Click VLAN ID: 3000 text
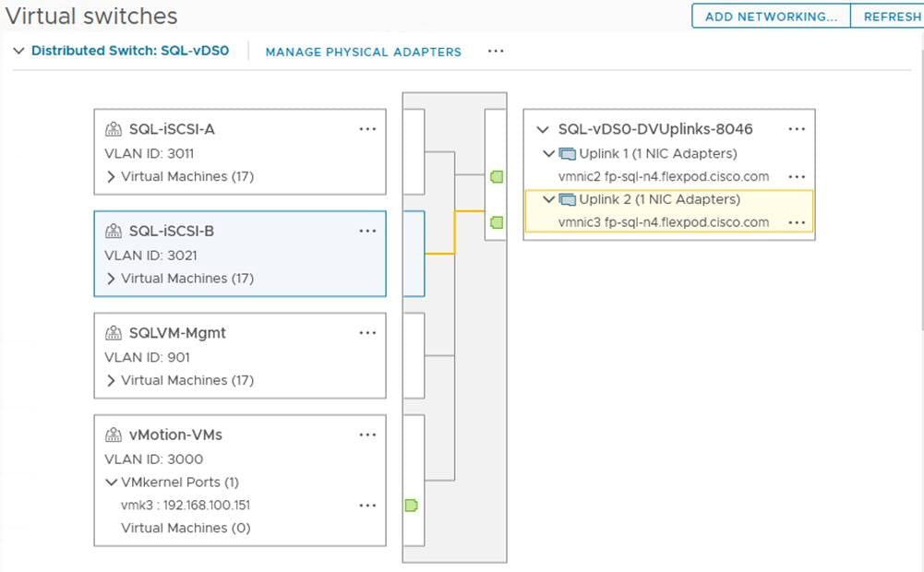The height and width of the screenshot is (572, 924). coord(154,459)
